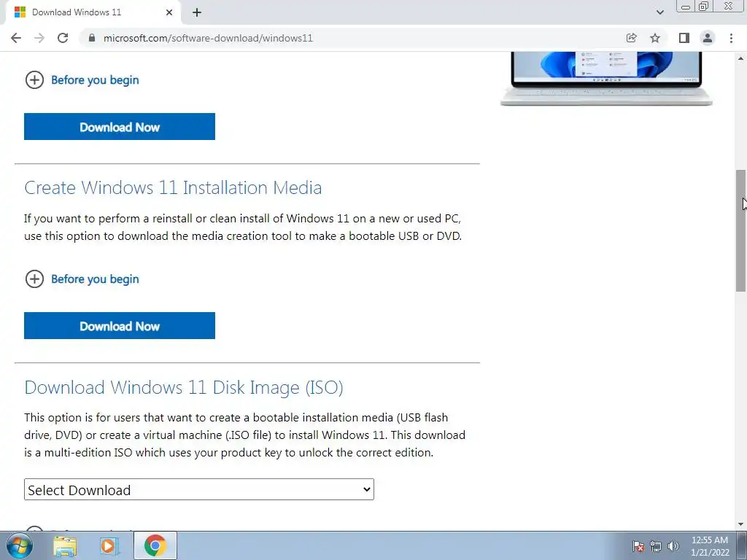Open the tab search dropdown
The width and height of the screenshot is (747, 560).
point(659,12)
